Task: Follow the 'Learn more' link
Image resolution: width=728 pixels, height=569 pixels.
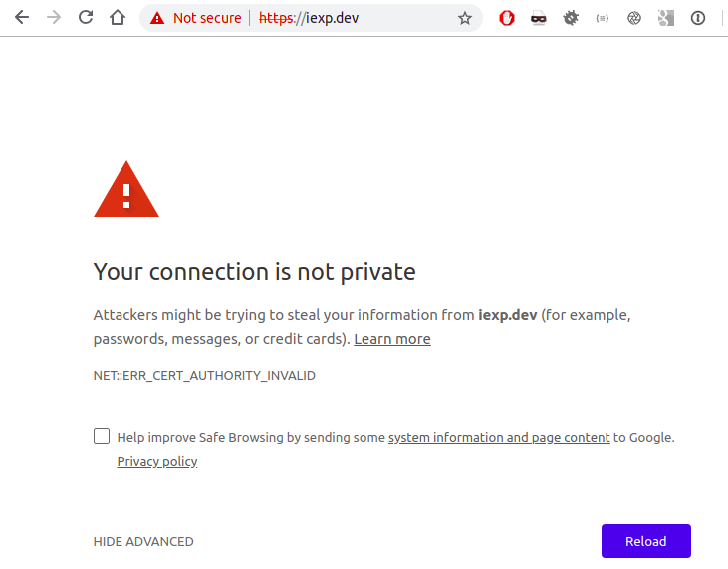Action: tap(392, 339)
